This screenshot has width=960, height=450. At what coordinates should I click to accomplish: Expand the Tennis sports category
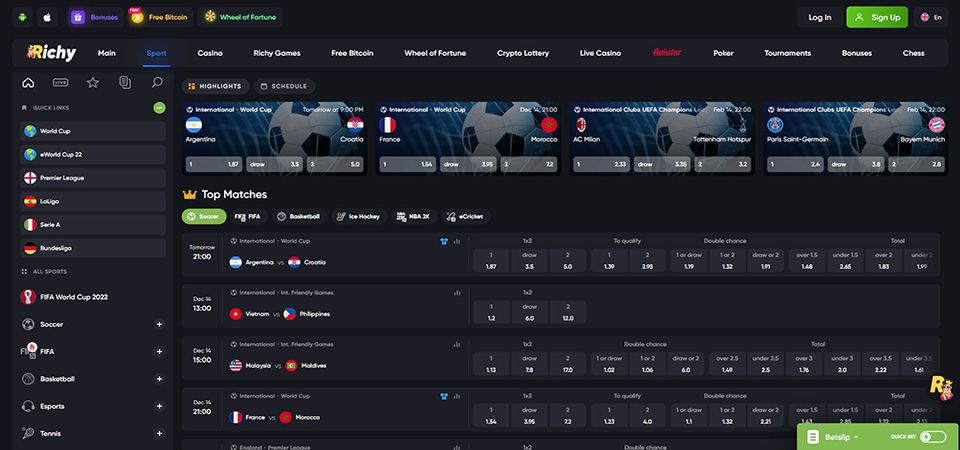(159, 433)
